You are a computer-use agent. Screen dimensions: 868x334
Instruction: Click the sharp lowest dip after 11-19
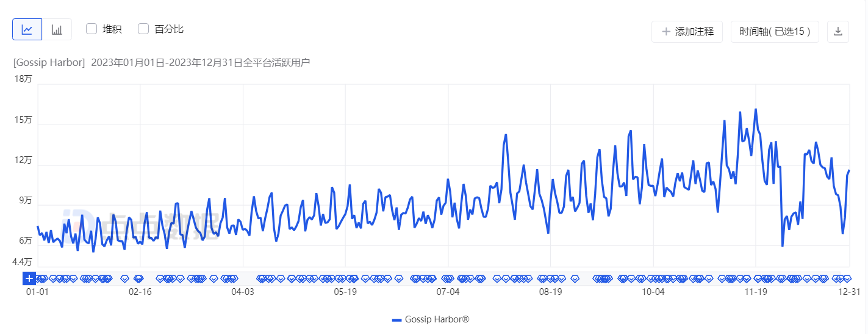[x=782, y=245]
